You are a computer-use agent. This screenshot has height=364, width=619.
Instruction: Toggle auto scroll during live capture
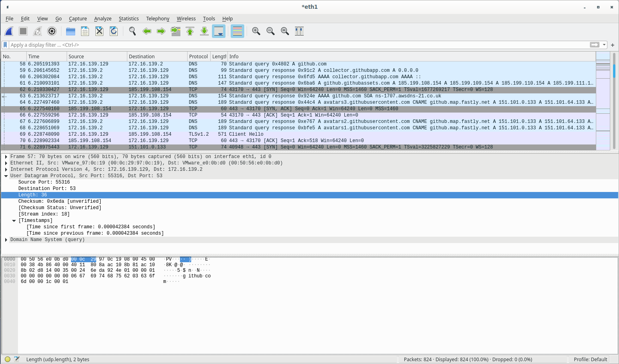coord(219,31)
